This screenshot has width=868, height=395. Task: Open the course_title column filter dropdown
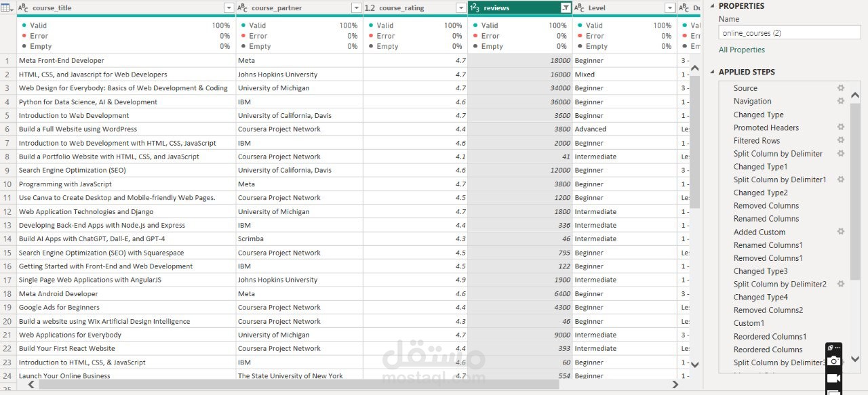[229, 7]
